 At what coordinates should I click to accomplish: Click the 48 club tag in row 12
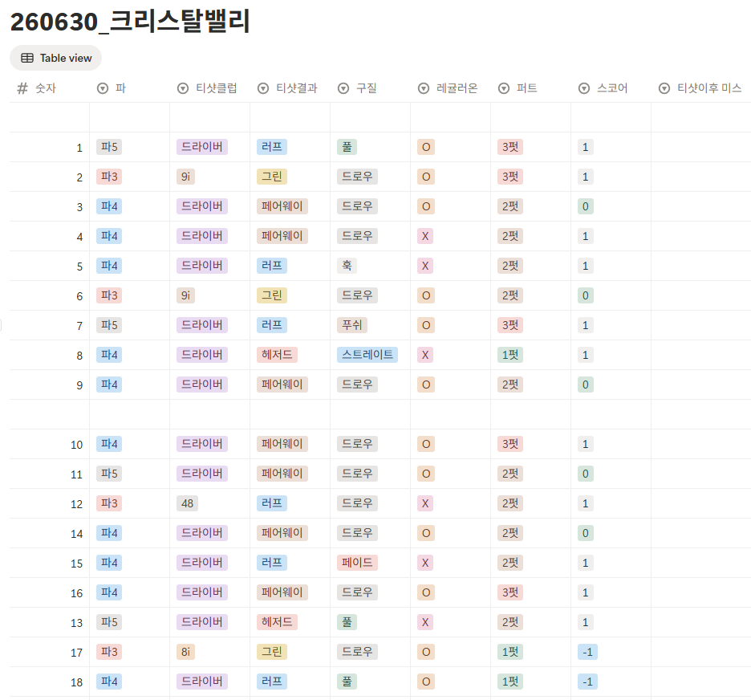(x=187, y=503)
